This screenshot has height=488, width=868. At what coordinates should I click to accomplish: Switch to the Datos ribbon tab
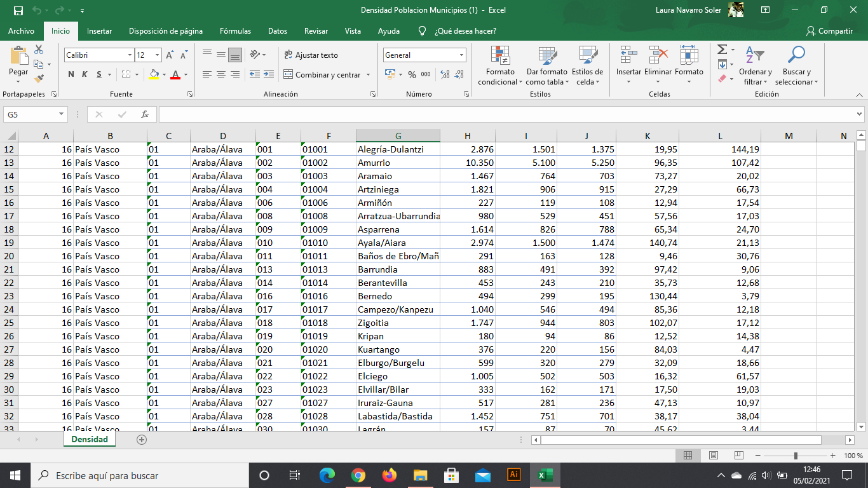(278, 31)
